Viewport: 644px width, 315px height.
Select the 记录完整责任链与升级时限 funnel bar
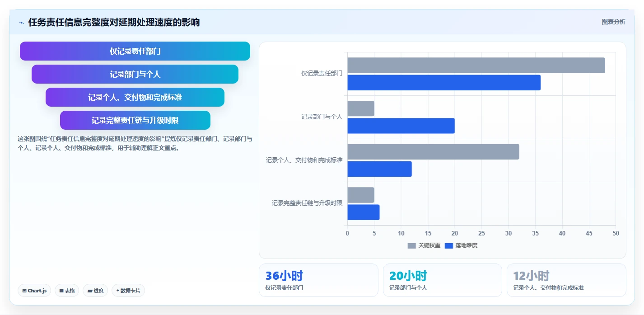(135, 120)
